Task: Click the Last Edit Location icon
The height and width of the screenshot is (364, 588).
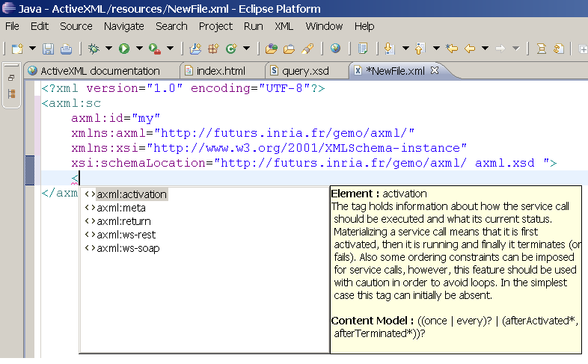Action: (x=452, y=49)
